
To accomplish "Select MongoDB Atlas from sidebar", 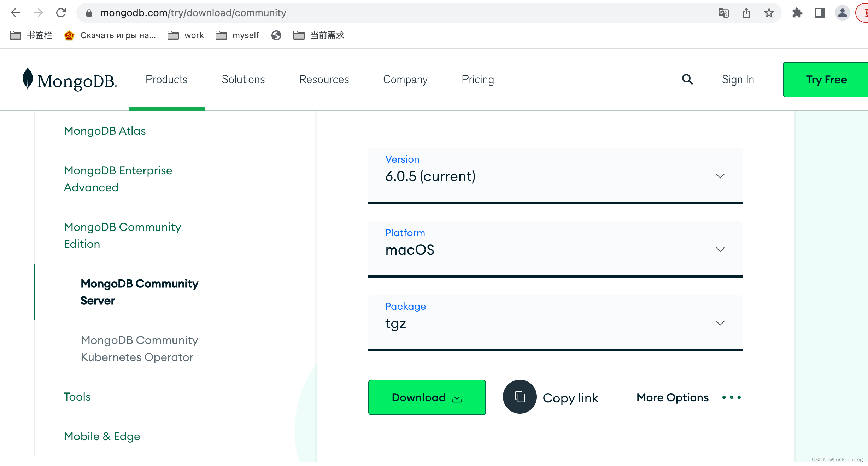I will click(x=105, y=130).
